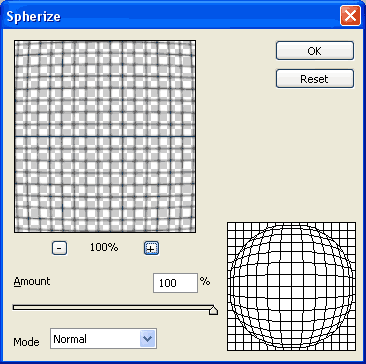Image resolution: width=366 pixels, height=364 pixels.
Task: Select the Normal mode combo box text
Action: pyautogui.click(x=70, y=339)
